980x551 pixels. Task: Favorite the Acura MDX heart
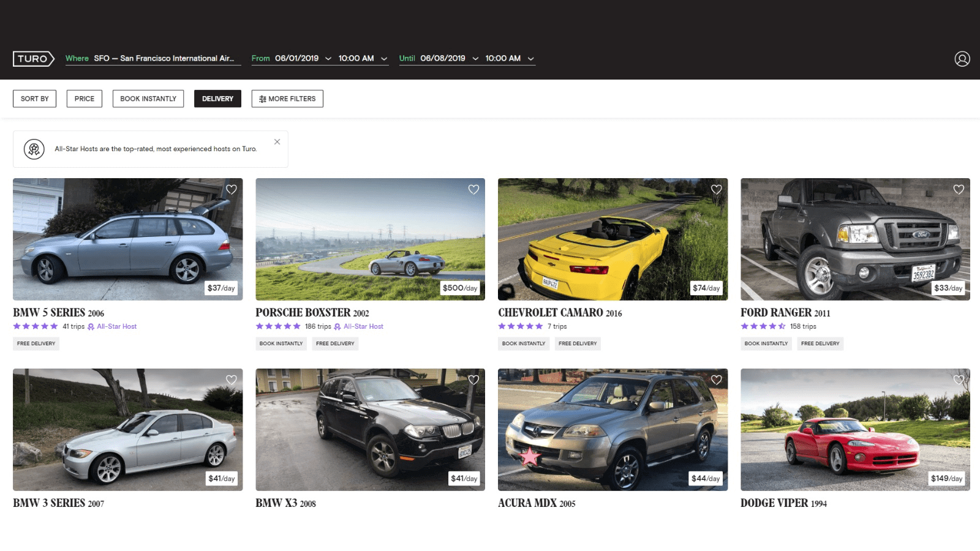(716, 380)
